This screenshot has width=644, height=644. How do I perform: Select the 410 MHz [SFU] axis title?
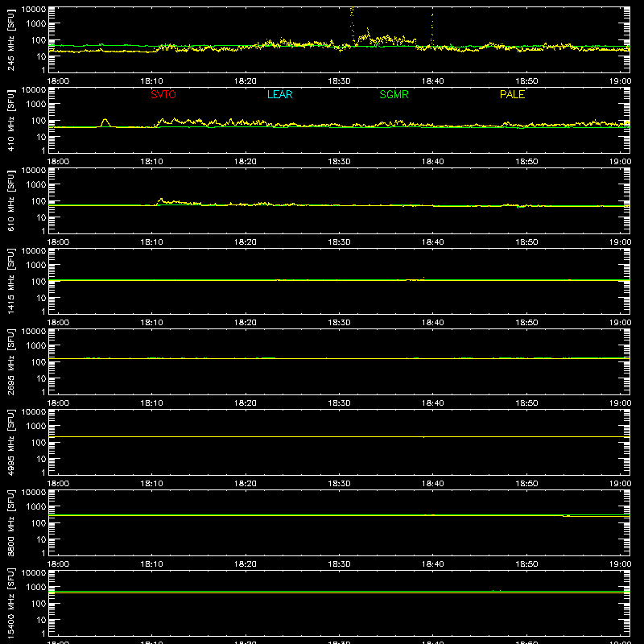11,120
